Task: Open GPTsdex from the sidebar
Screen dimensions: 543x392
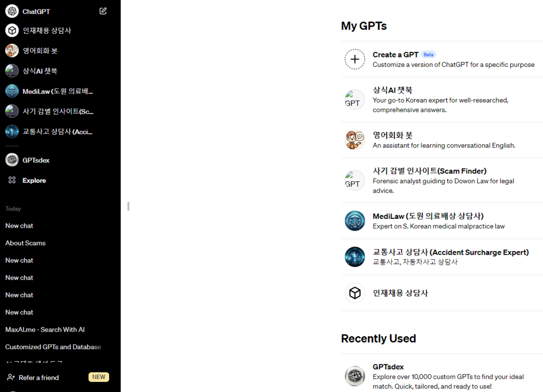Action: tap(36, 160)
